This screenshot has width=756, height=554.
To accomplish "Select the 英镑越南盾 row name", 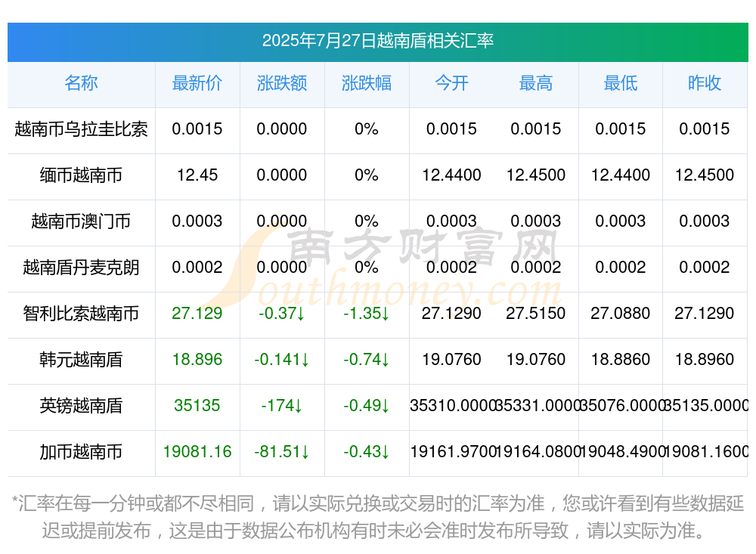I will [x=81, y=406].
